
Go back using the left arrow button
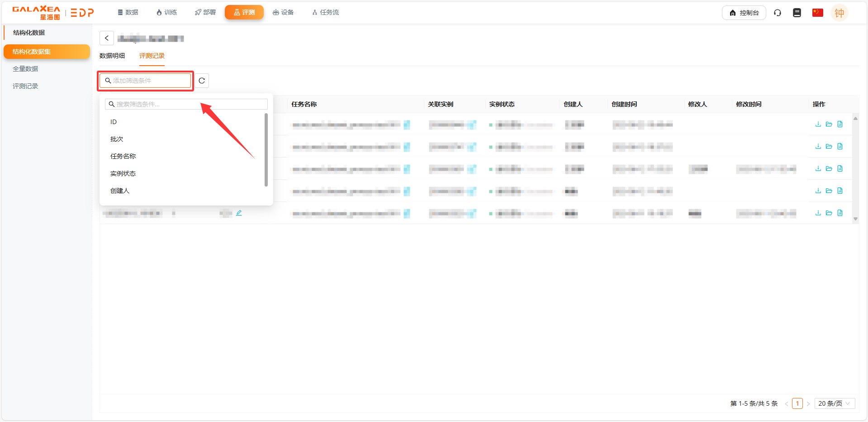coord(107,38)
